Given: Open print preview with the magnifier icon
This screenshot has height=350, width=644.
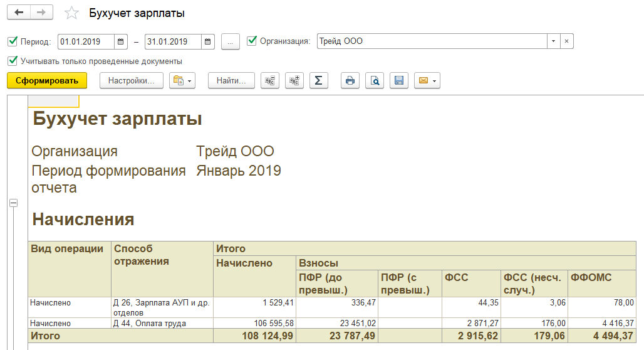Looking at the screenshot, I should (x=374, y=80).
